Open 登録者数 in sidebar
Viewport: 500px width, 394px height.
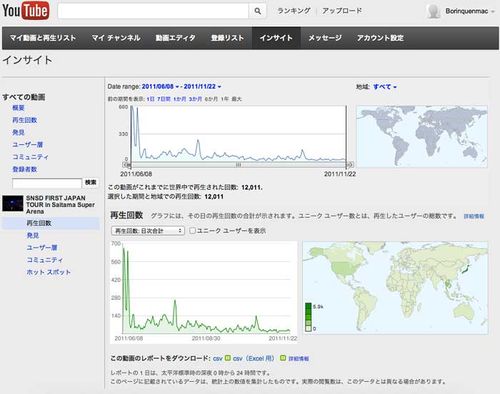[25, 169]
